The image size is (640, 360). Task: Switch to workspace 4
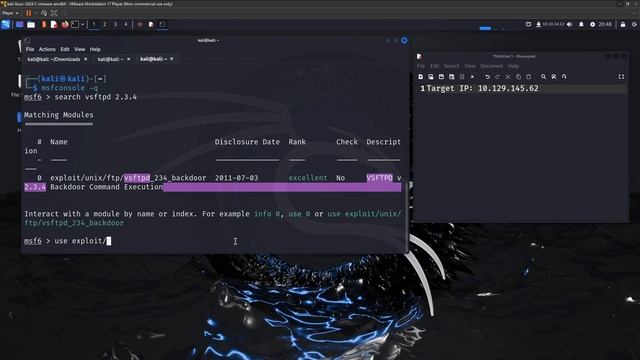(x=126, y=24)
